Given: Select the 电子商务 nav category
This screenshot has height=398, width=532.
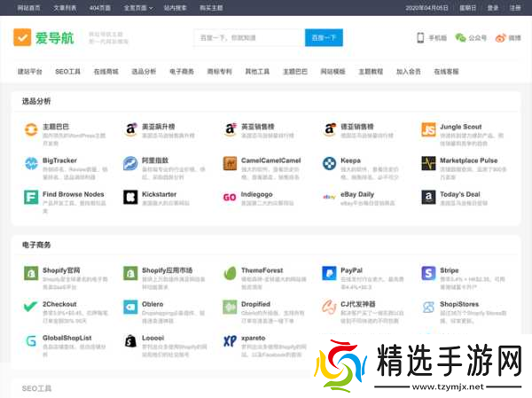Looking at the screenshot, I should pos(182,72).
